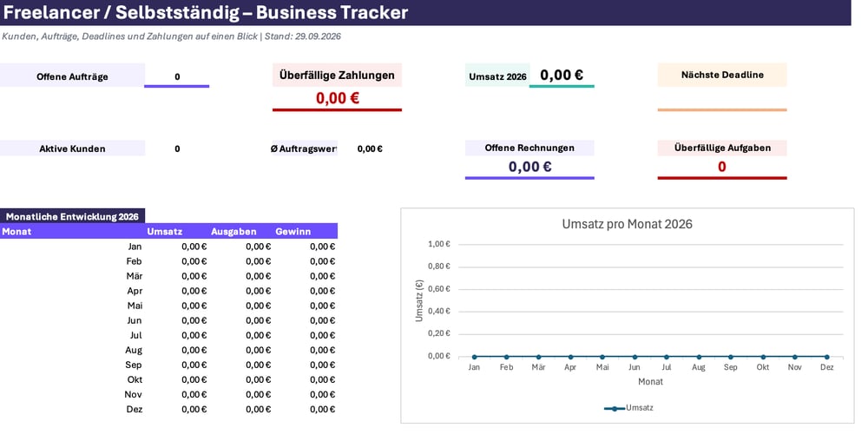Click the Ø Auftragswert value '0,00 €'

[x=370, y=148]
